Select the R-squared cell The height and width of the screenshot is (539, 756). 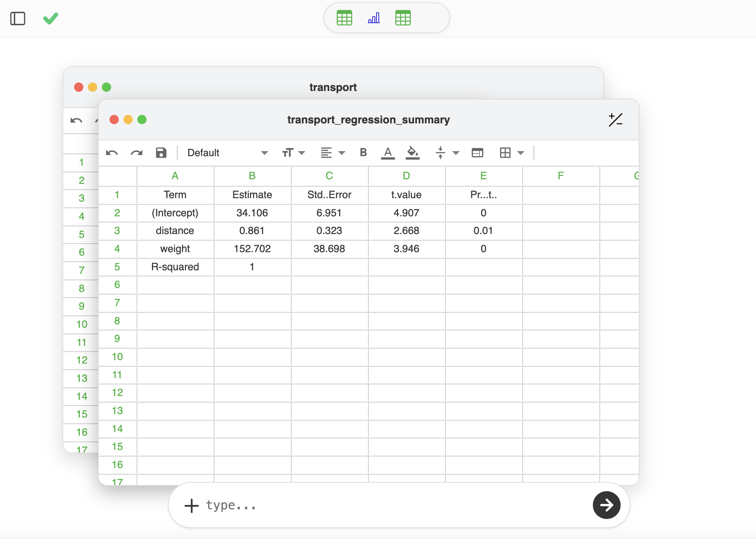tap(175, 267)
